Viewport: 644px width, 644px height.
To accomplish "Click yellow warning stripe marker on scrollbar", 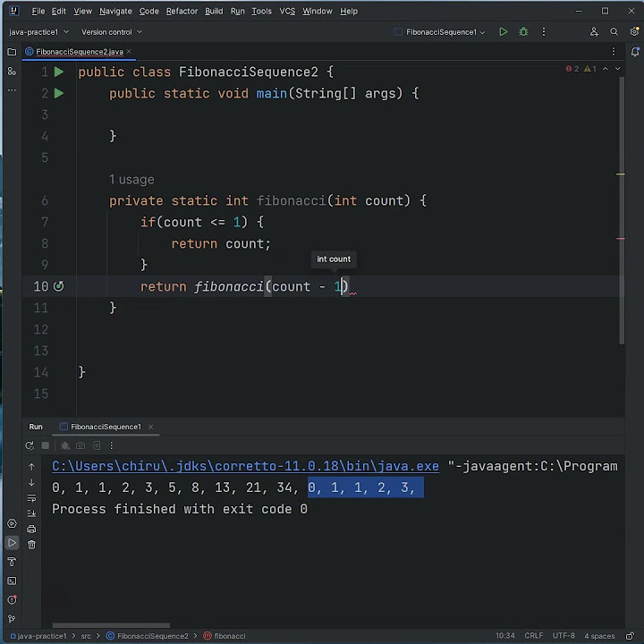I will click(x=621, y=174).
